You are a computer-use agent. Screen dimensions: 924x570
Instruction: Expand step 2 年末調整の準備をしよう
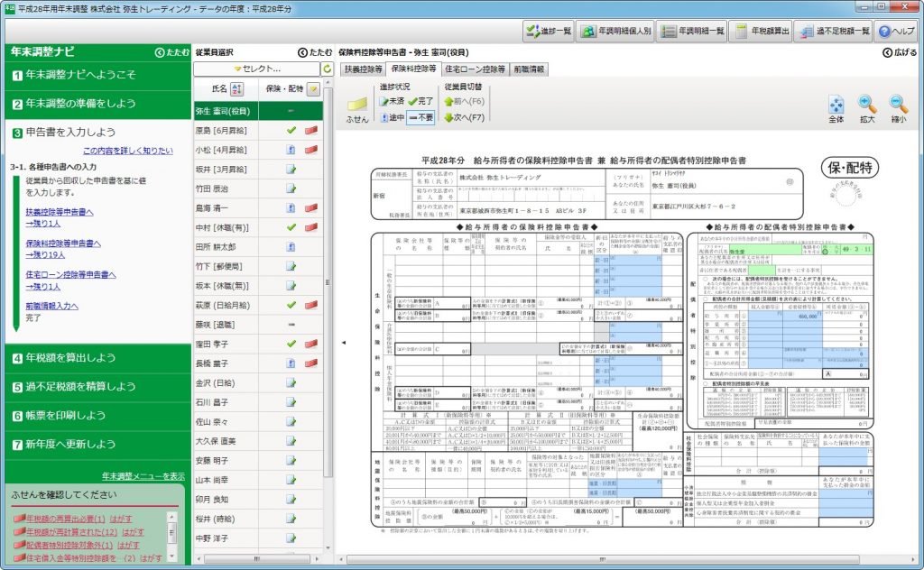pyautogui.click(x=97, y=104)
